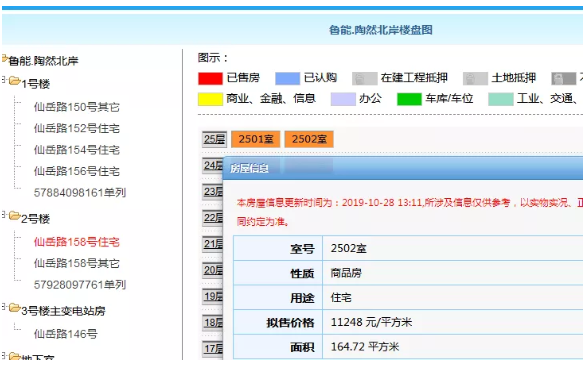
Task: Click the 1号楼 folder icon
Action: tap(15, 81)
